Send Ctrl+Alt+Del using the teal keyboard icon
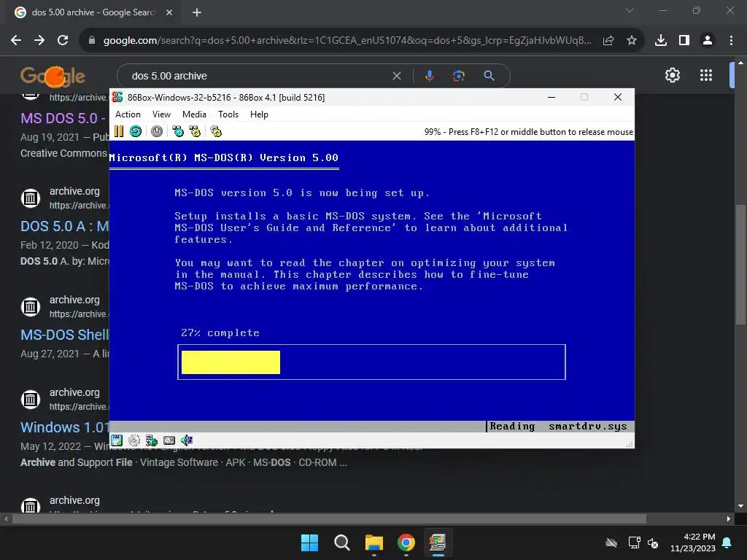Viewport: 747px width, 560px height. [178, 131]
